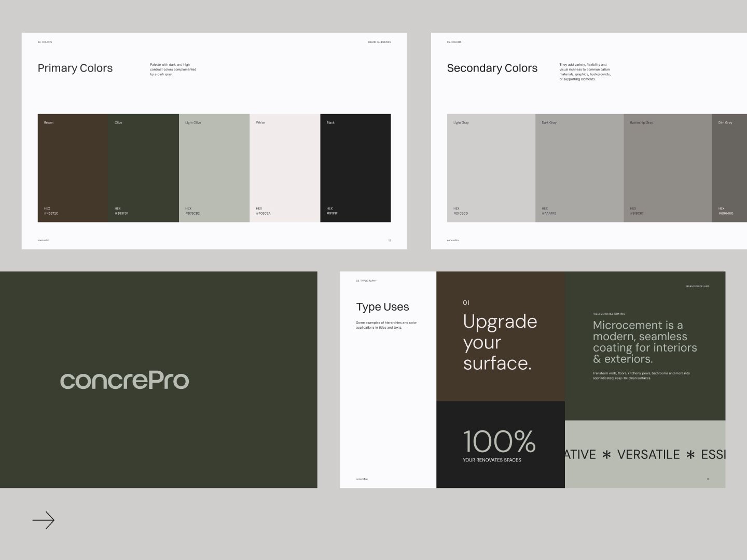Click concrePro footer on Primary Colors slide
The width and height of the screenshot is (747, 560).
(44, 240)
